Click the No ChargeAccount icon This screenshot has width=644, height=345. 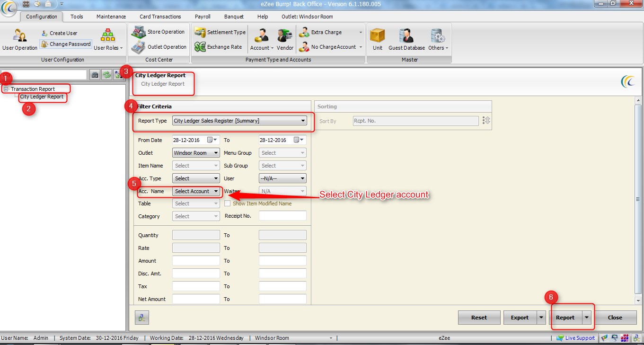coord(303,47)
